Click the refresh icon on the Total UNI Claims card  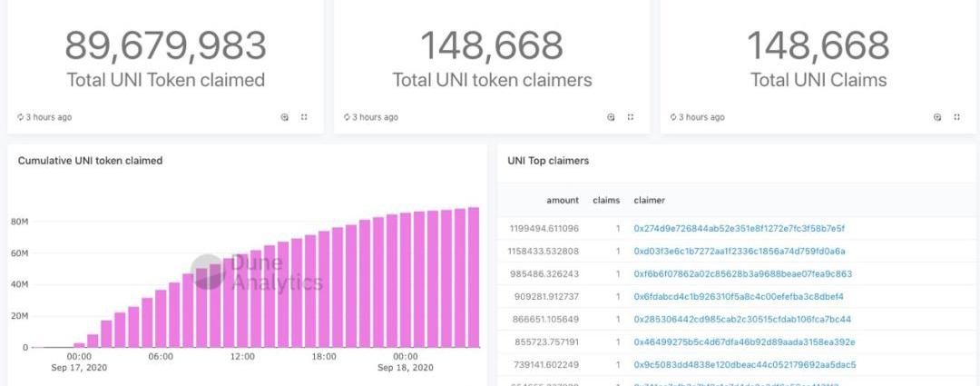pyautogui.click(x=673, y=117)
